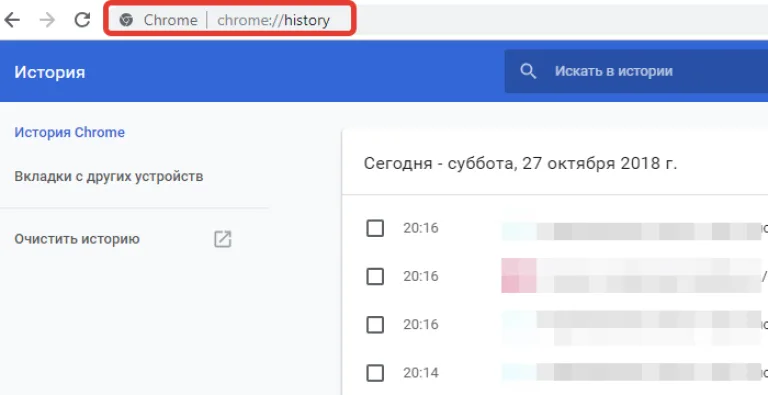The image size is (768, 395).
Task: Check the first 20:16 history entry
Action: pos(375,228)
